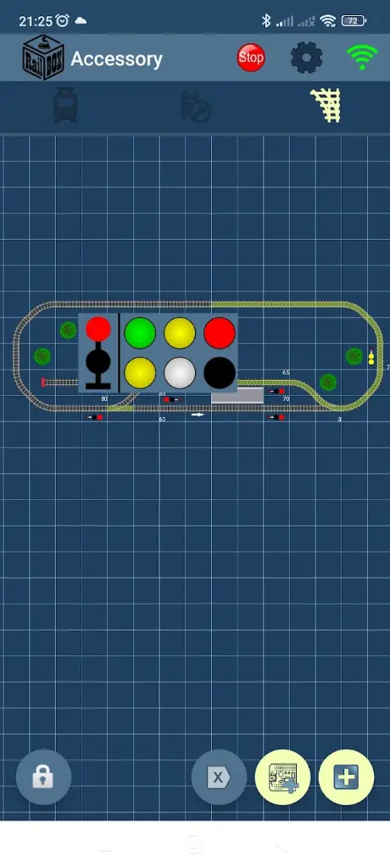The height and width of the screenshot is (868, 390).
Task: Select the top right red signal aspect
Action: click(x=220, y=332)
